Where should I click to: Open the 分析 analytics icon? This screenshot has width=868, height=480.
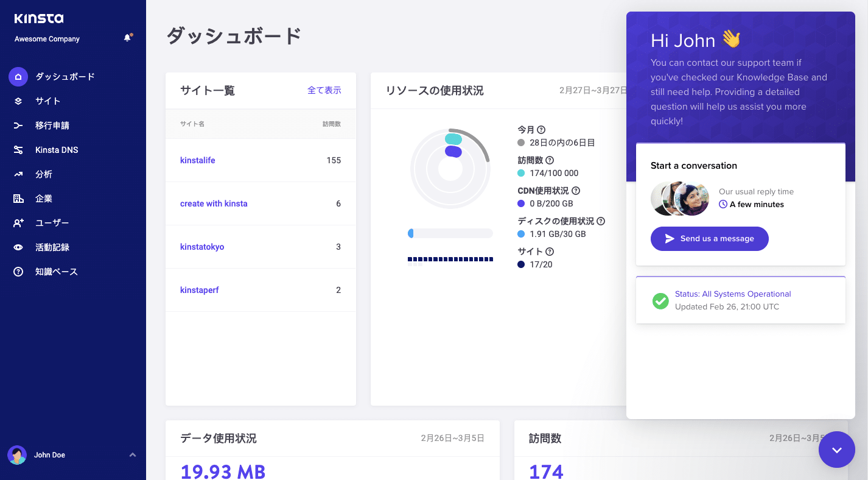click(18, 174)
